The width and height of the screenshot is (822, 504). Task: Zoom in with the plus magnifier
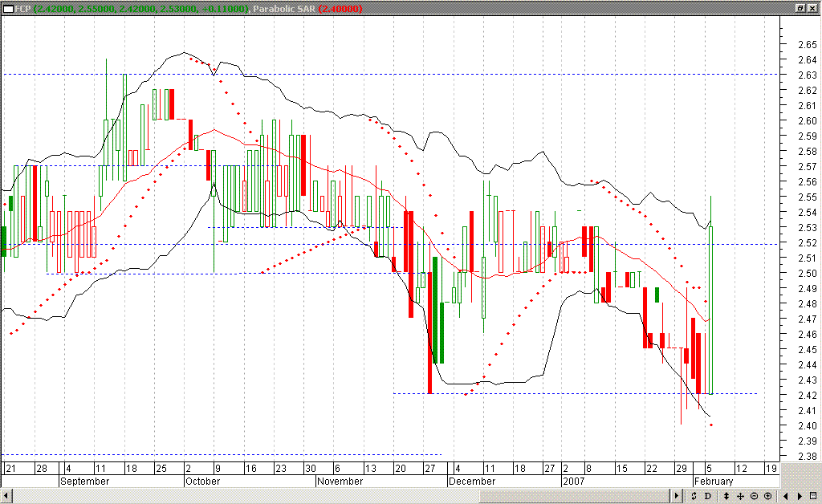[x=768, y=496]
